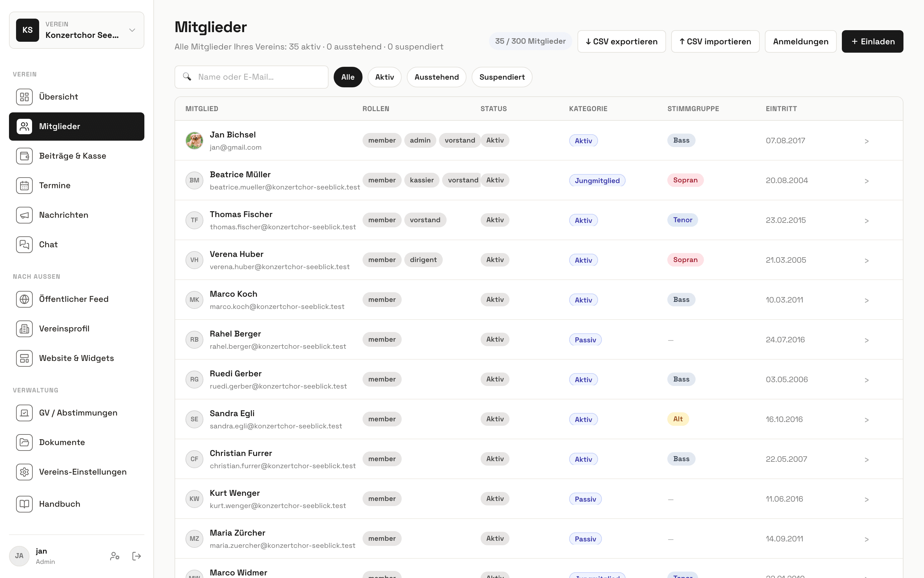
Task: Open the Termine calendar icon
Action: 24,185
